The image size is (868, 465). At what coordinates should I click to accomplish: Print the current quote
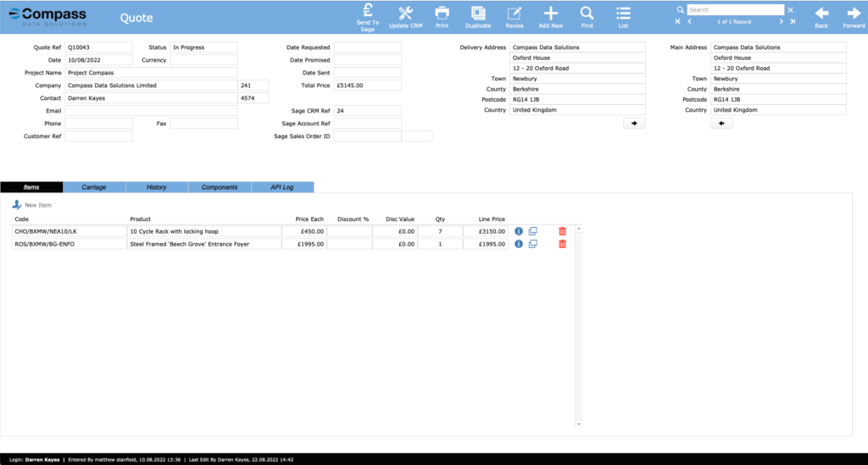442,15
